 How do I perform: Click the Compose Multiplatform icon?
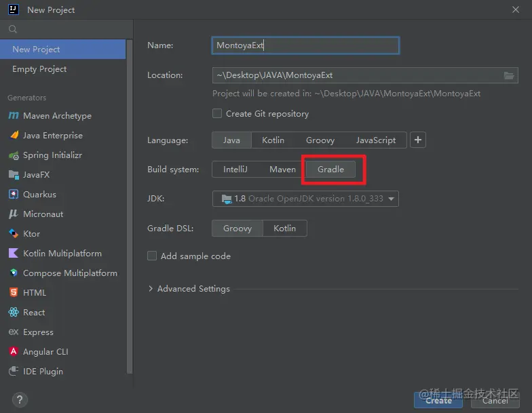(x=14, y=273)
